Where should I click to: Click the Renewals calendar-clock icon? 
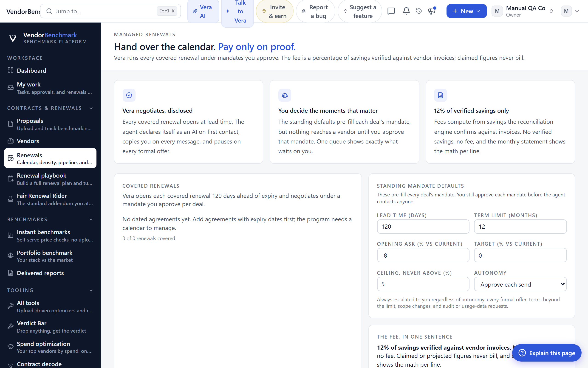pos(10,158)
